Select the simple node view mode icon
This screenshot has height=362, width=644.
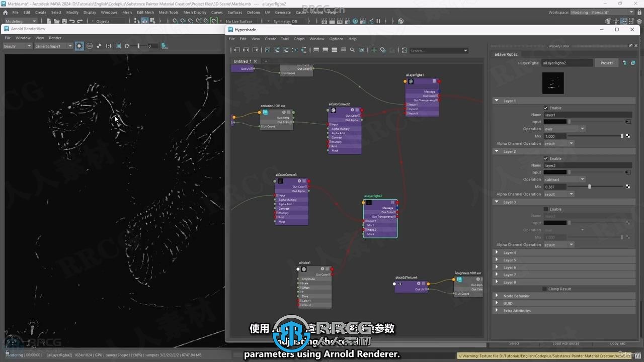tap(316, 50)
